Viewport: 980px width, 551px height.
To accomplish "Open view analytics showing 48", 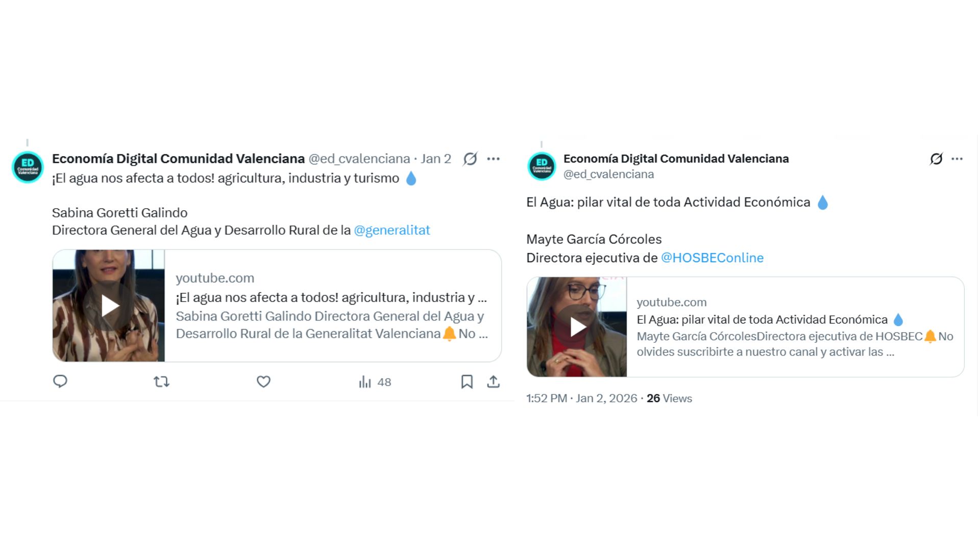I will click(375, 382).
